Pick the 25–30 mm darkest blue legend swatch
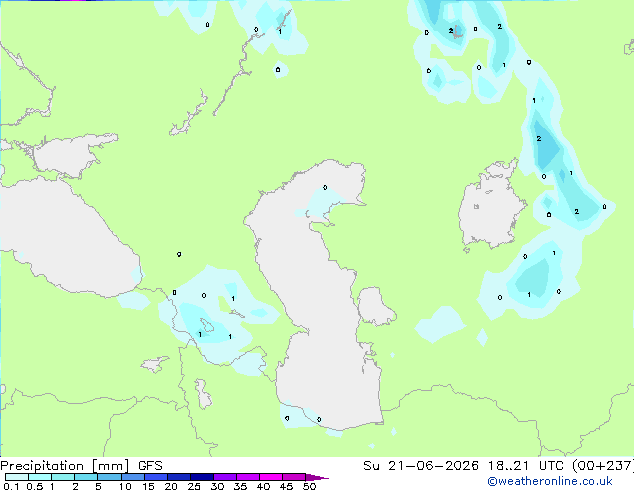Screen dimensions: 634x490 [202, 477]
